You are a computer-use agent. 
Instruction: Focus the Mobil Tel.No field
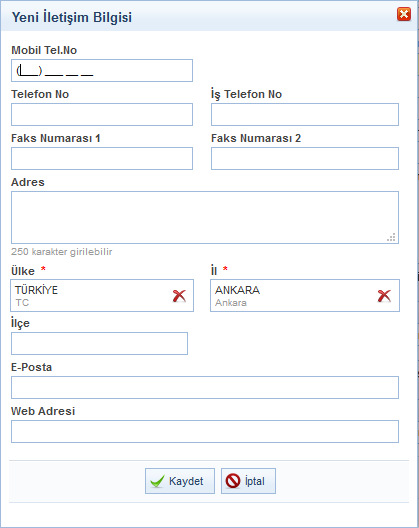102,71
